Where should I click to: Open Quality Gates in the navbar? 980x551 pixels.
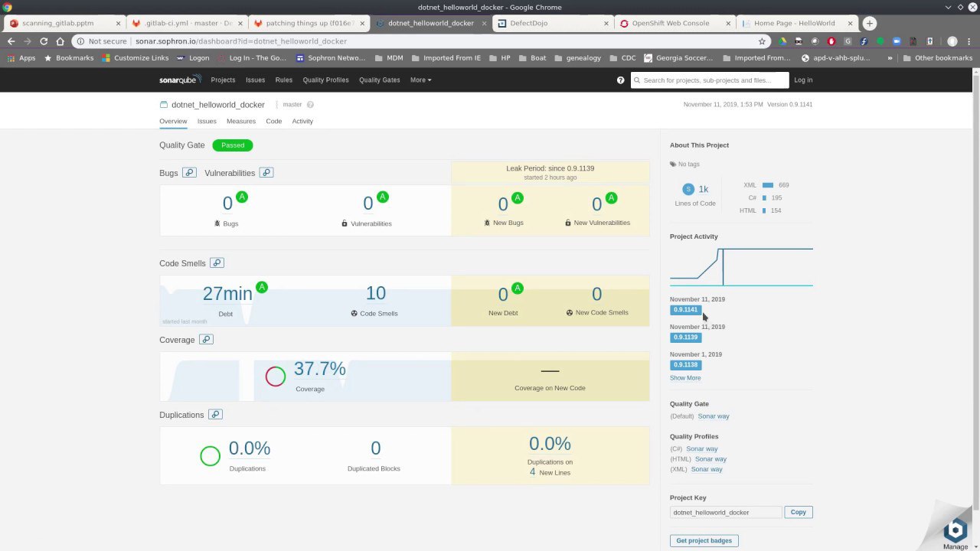pos(380,80)
